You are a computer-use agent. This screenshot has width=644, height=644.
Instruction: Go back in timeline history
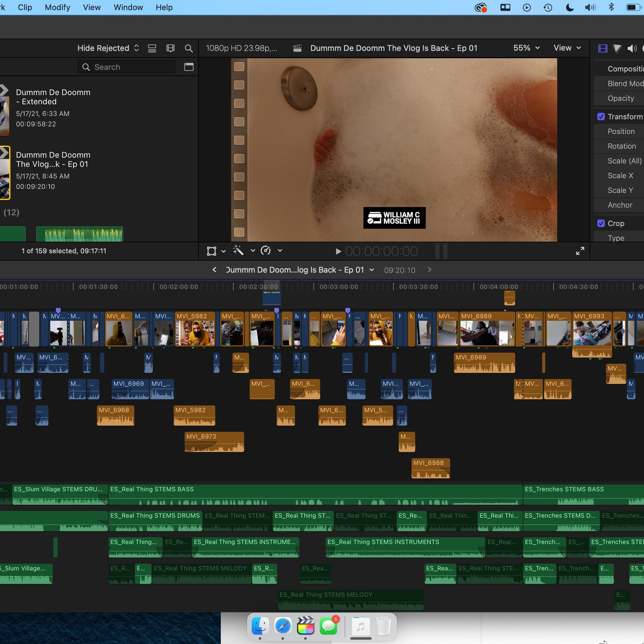pyautogui.click(x=214, y=270)
